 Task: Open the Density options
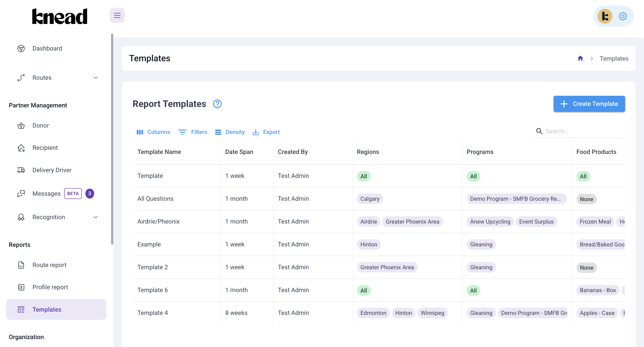click(x=230, y=132)
